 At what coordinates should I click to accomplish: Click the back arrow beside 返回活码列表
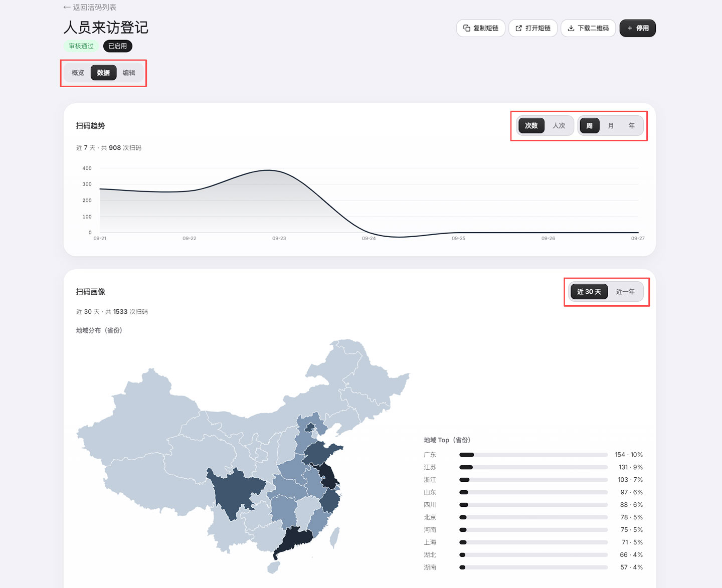[x=67, y=8]
